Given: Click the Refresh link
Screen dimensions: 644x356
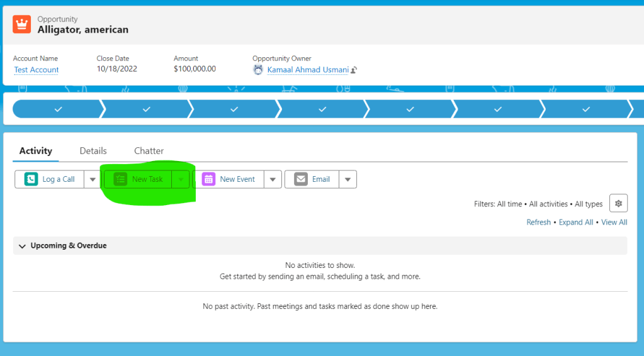Looking at the screenshot, I should [538, 222].
